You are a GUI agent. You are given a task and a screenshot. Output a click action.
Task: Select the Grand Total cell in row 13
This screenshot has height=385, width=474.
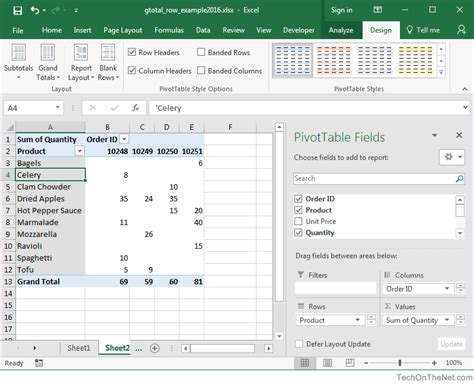pos(50,282)
